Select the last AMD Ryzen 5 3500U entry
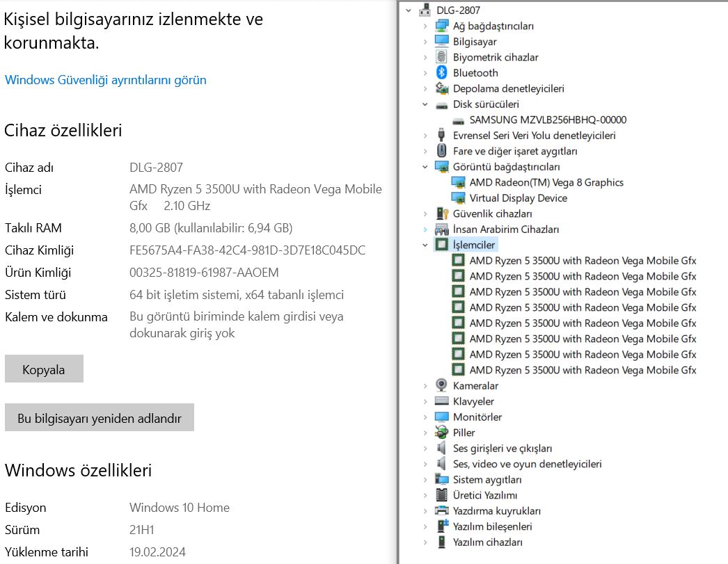This screenshot has width=728, height=564. coord(583,370)
